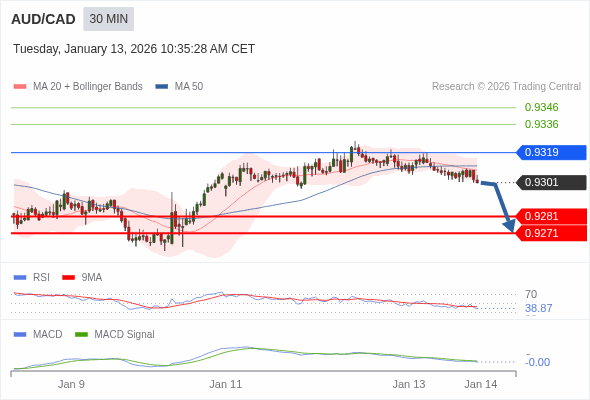
Task: Click the MACD Signal legend green swatch
Action: [x=81, y=335]
